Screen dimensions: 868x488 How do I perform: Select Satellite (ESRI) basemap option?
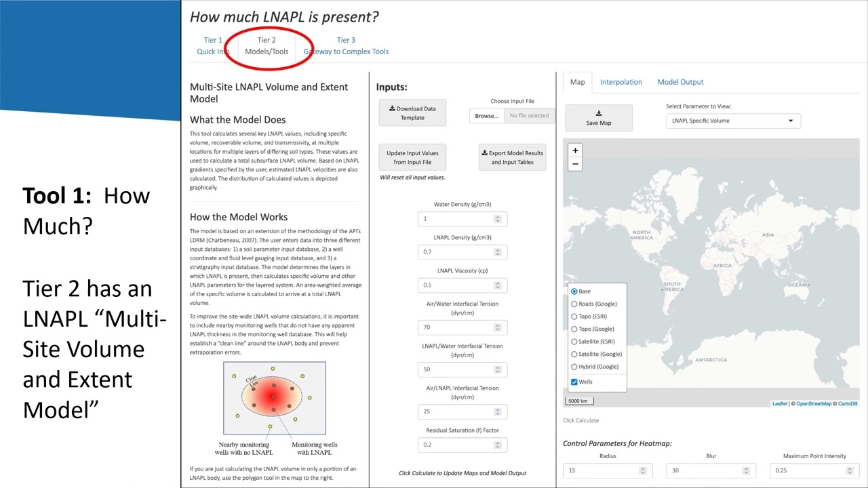click(x=574, y=342)
